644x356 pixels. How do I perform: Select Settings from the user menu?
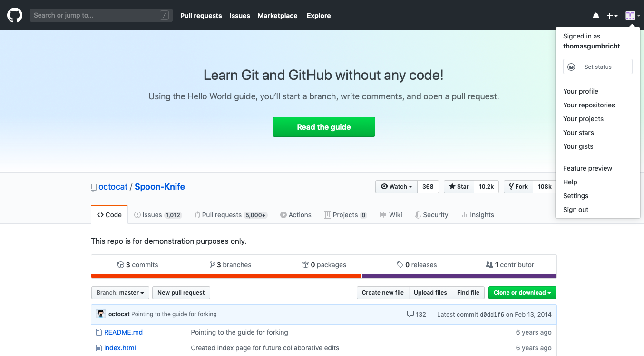click(576, 196)
